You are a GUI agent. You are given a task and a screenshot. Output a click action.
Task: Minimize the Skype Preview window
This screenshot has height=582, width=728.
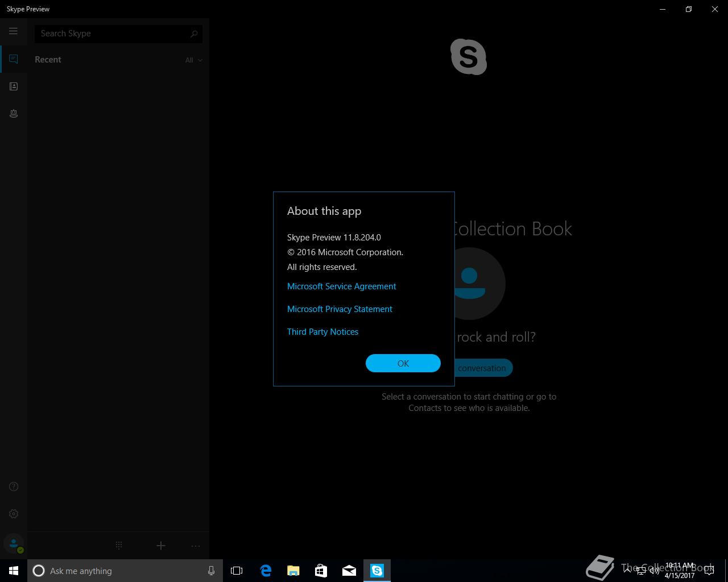pos(663,9)
